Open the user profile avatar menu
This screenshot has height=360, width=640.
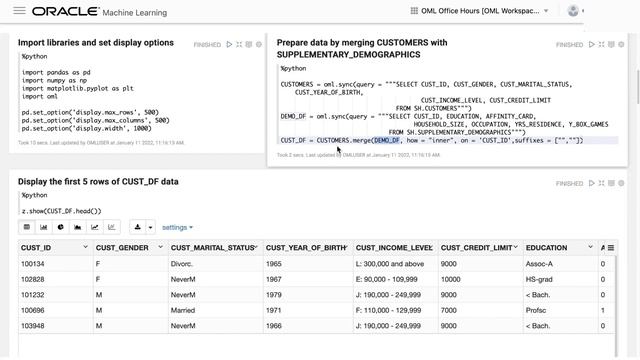[x=573, y=11]
